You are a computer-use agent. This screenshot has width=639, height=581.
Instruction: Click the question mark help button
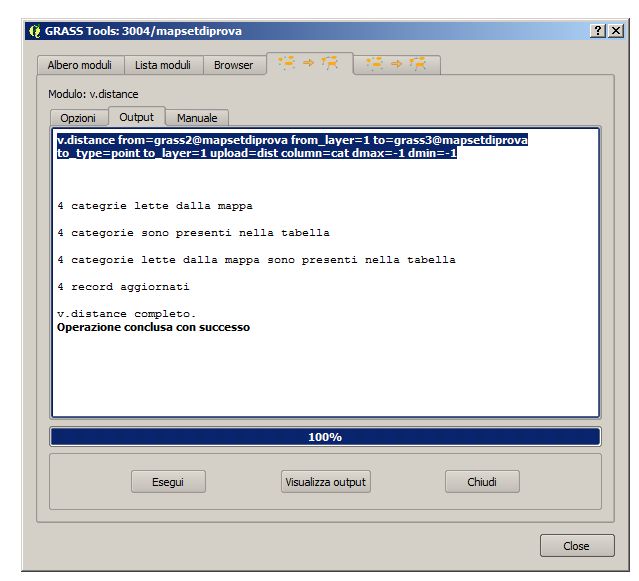598,31
